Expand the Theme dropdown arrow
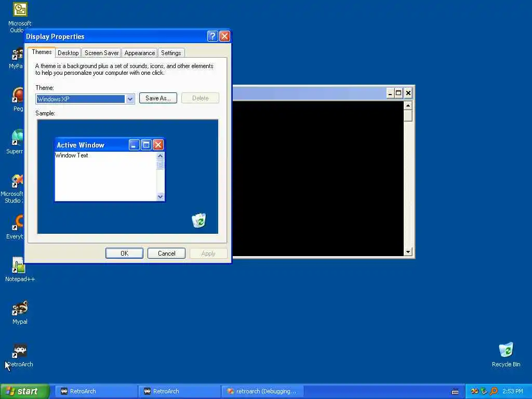The image size is (532, 399). point(130,99)
